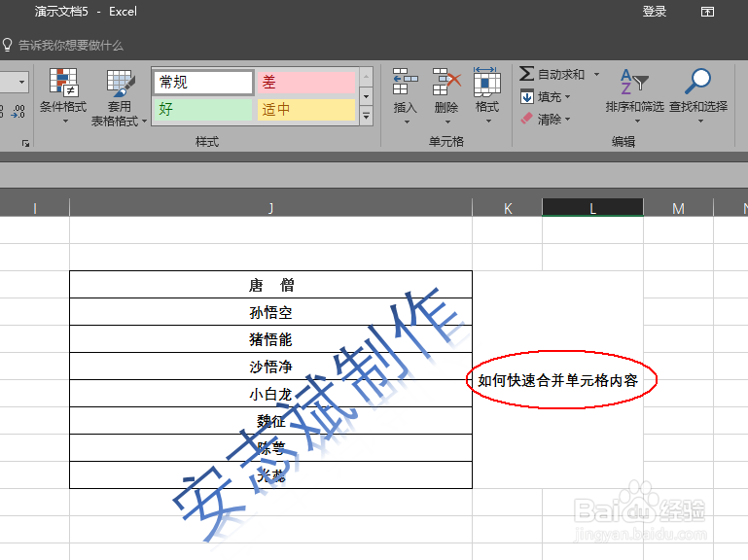Image resolution: width=748 pixels, height=560 pixels.
Task: Expand the Delete (删除) dropdown arrow
Action: tap(447, 122)
